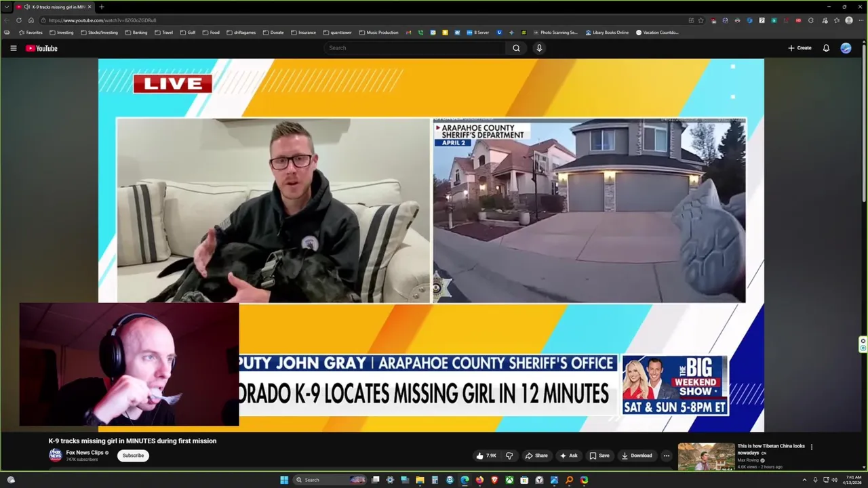Screen dimensions: 868x488
Task: Save video to a playlist
Action: point(599,455)
